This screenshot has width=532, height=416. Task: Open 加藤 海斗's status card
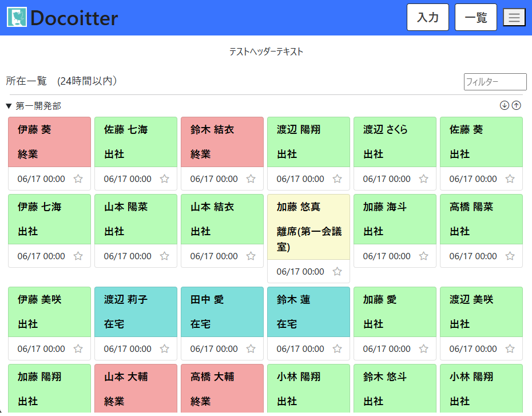pos(395,219)
